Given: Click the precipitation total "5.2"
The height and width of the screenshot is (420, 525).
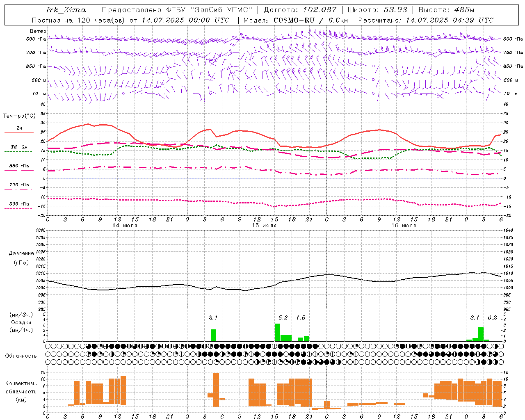Looking at the screenshot, I should pos(283,317).
